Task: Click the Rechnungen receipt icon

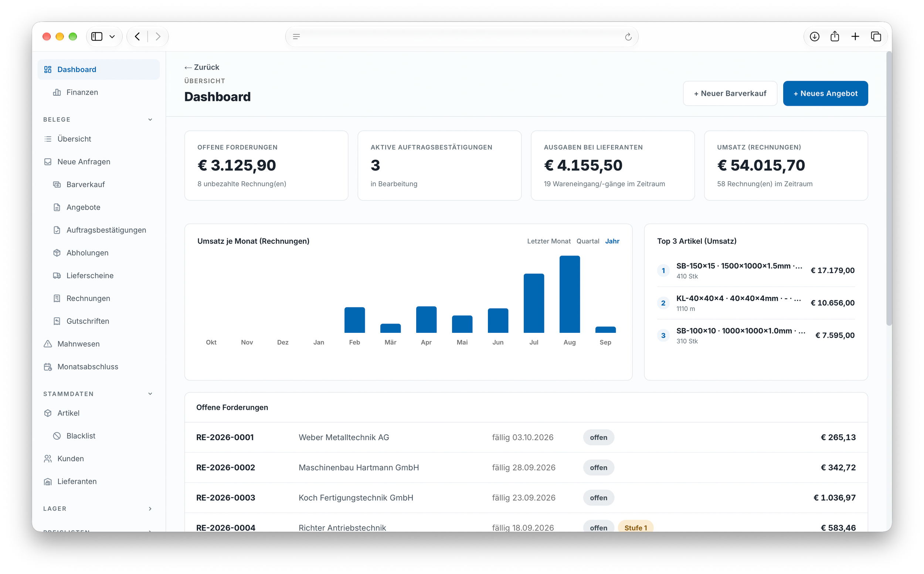Action: coord(57,298)
